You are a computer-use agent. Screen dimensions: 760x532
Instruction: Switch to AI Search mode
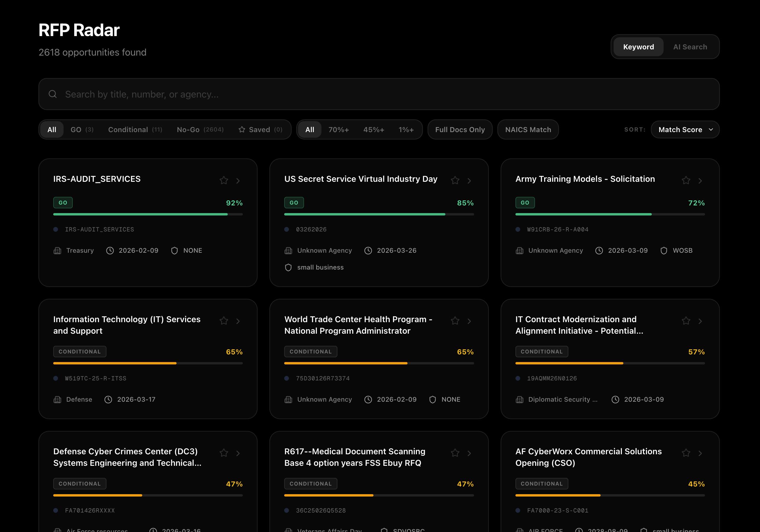coord(690,47)
